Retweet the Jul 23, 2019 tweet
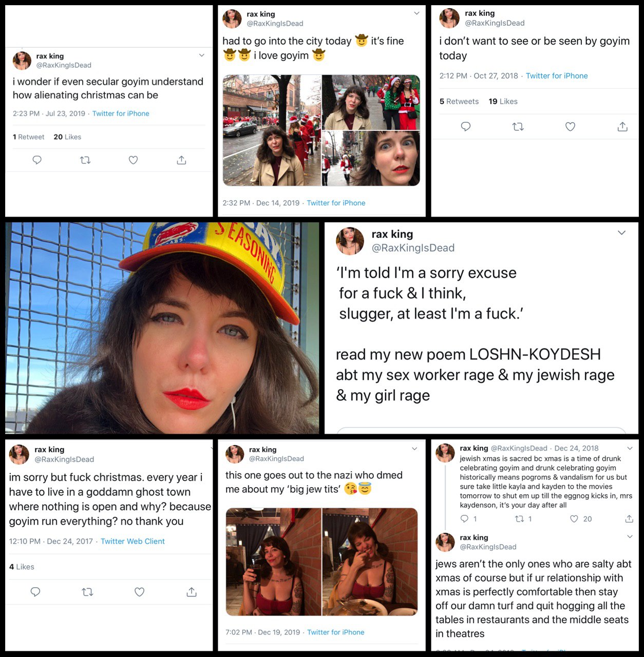 pos(85,160)
